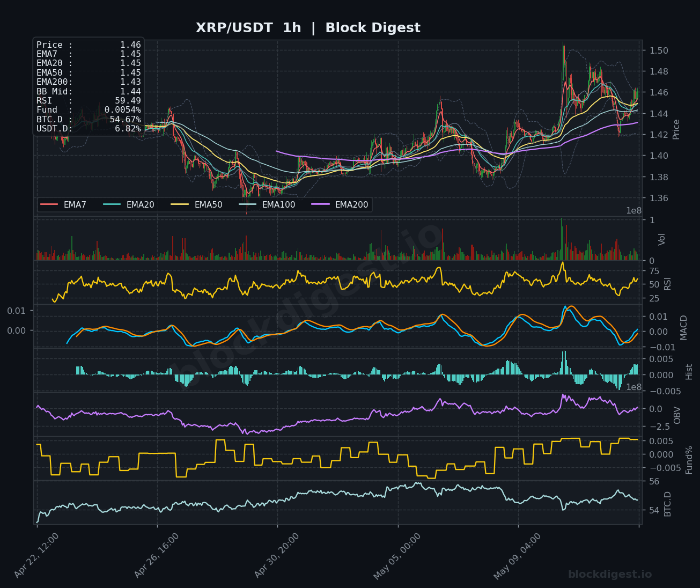Click the Price axis label
The image size is (700, 588).
tap(676, 129)
